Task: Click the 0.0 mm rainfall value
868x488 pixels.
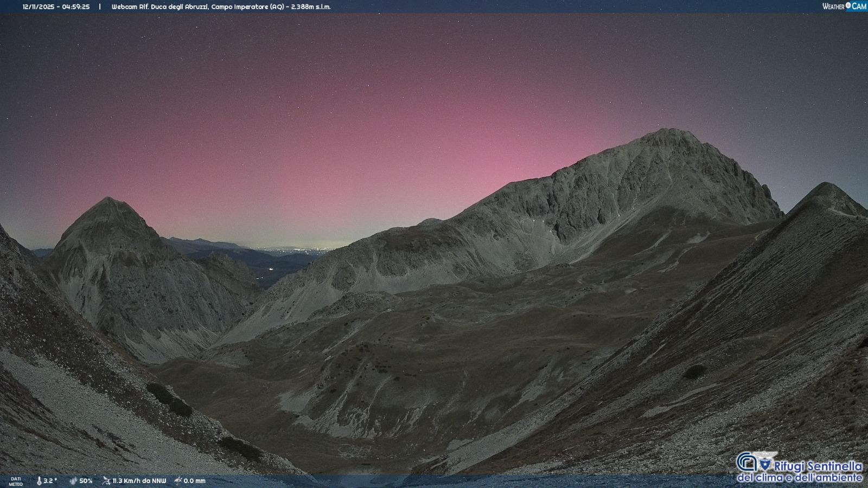Action: click(x=194, y=481)
